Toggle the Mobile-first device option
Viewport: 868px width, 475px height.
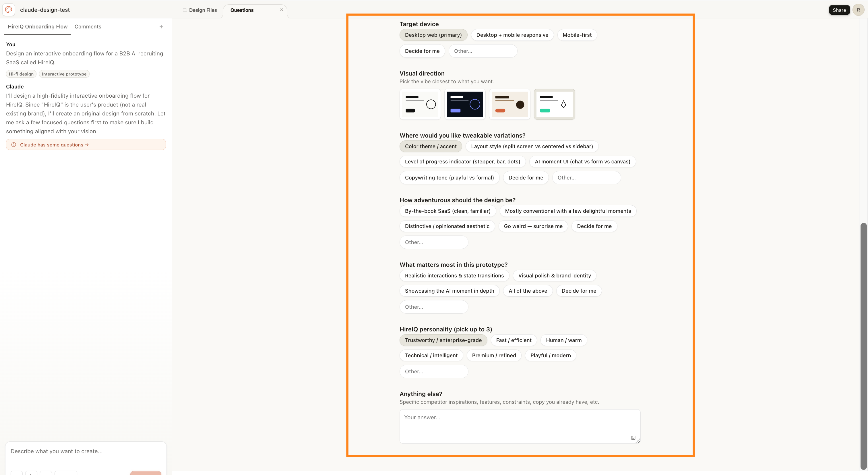577,35
